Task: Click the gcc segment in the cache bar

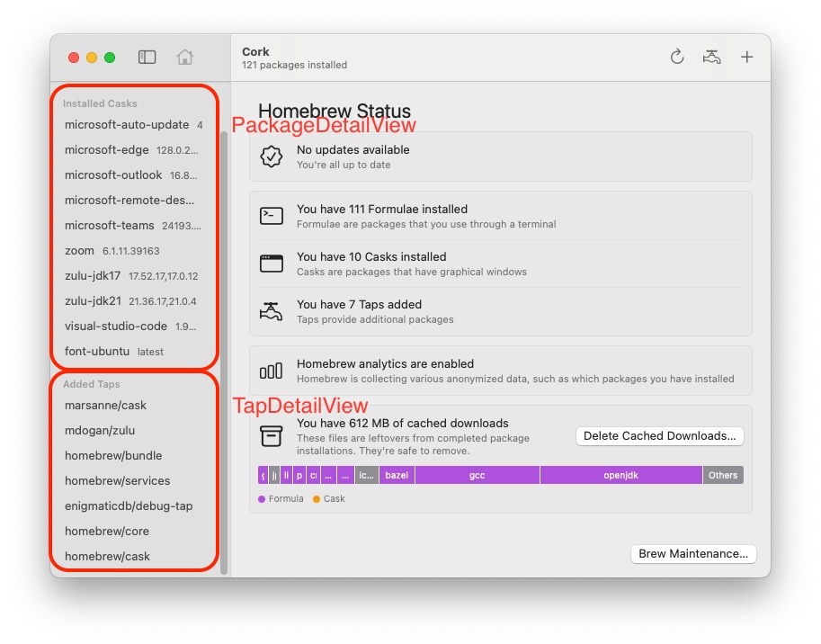Action: point(477,475)
